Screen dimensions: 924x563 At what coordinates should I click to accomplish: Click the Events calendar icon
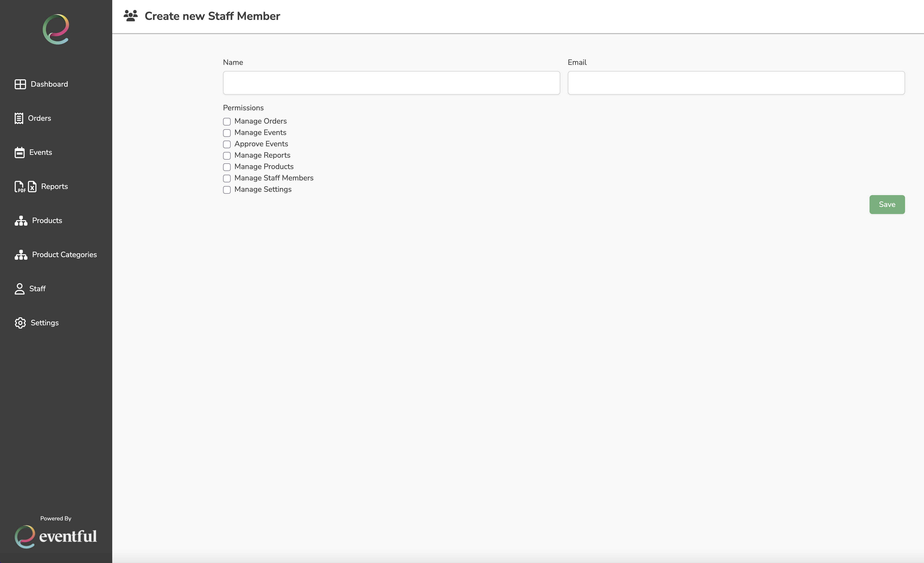[x=19, y=152]
